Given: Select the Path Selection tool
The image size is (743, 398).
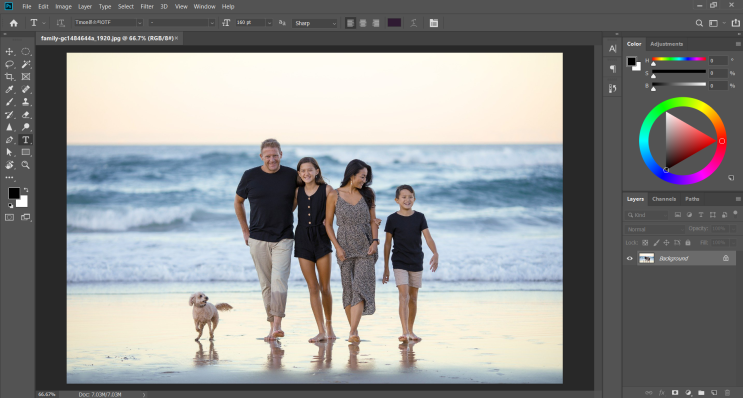Looking at the screenshot, I should tap(9, 152).
